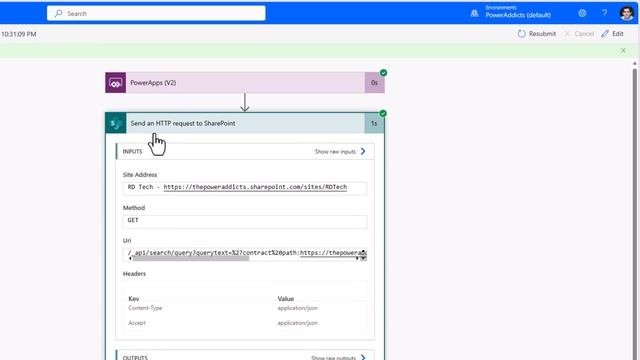Click the Cancel button
The width and height of the screenshot is (640, 360).
click(579, 34)
